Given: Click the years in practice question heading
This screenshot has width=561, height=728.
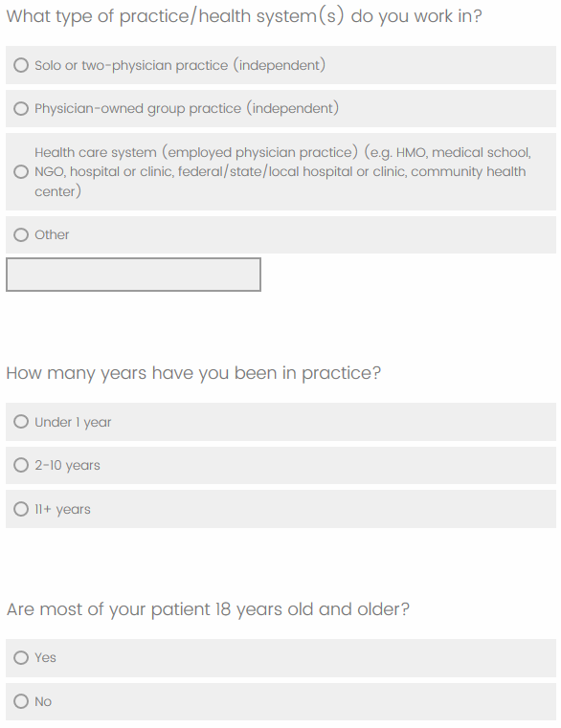Looking at the screenshot, I should [x=193, y=373].
